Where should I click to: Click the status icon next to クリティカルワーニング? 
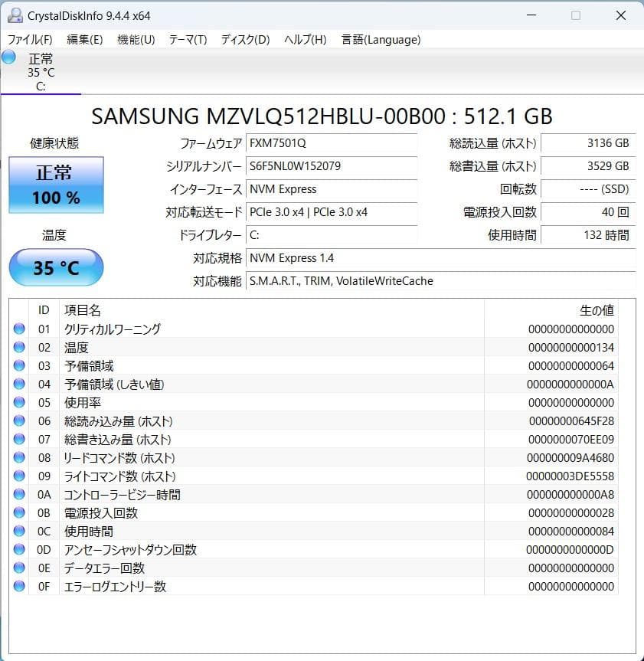(x=19, y=329)
